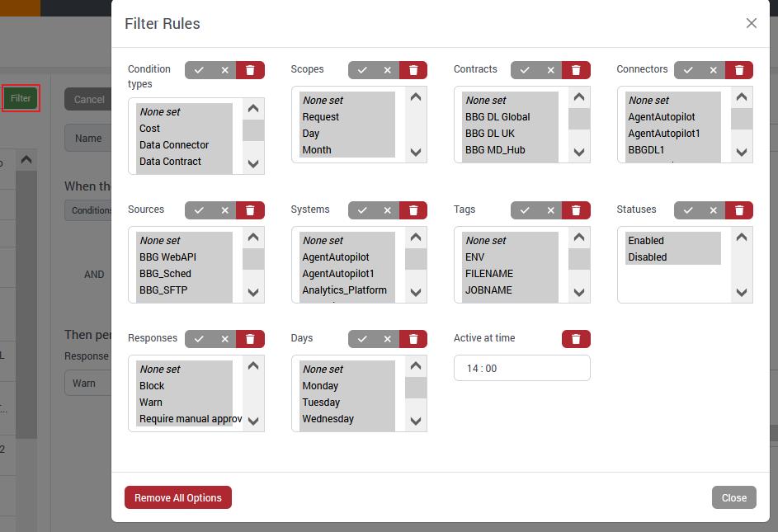Select all Scopes with checkmark icon

(361, 70)
